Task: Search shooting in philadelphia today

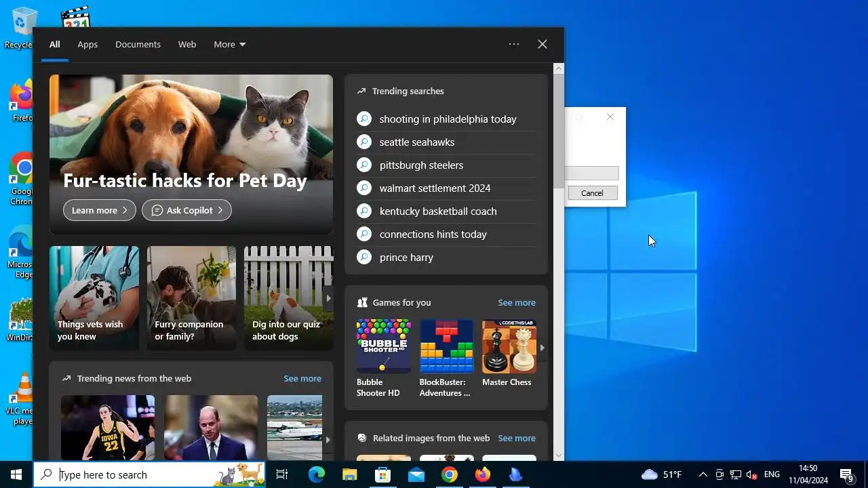Action: click(x=446, y=119)
